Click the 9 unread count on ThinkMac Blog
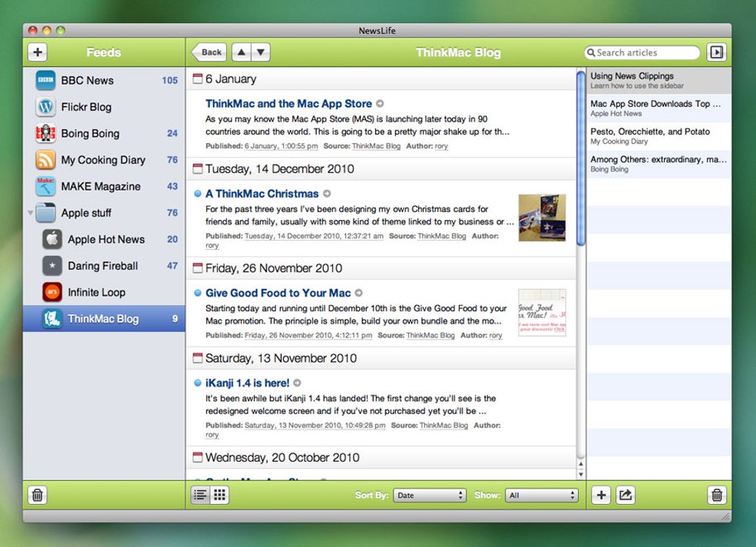 point(175,319)
